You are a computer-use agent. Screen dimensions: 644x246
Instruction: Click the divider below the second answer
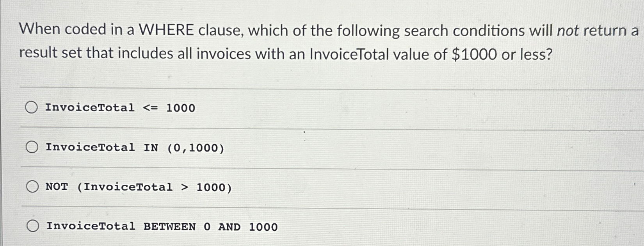pos(273,167)
